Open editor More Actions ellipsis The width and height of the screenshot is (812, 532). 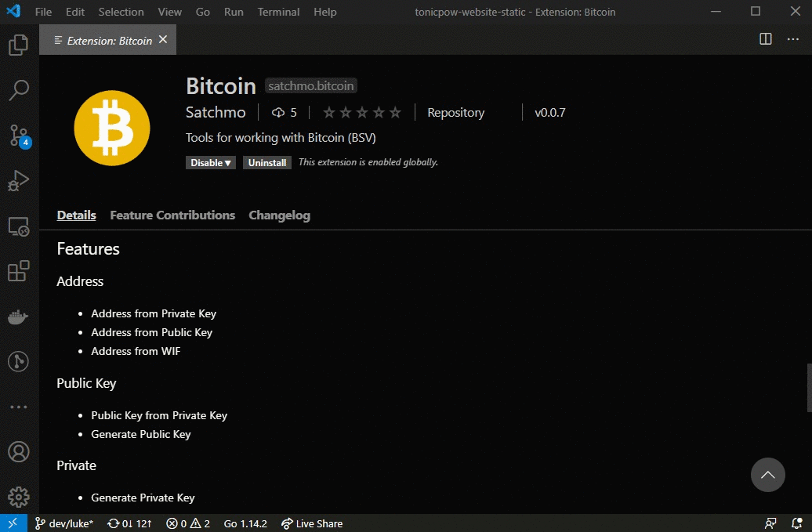coord(793,39)
